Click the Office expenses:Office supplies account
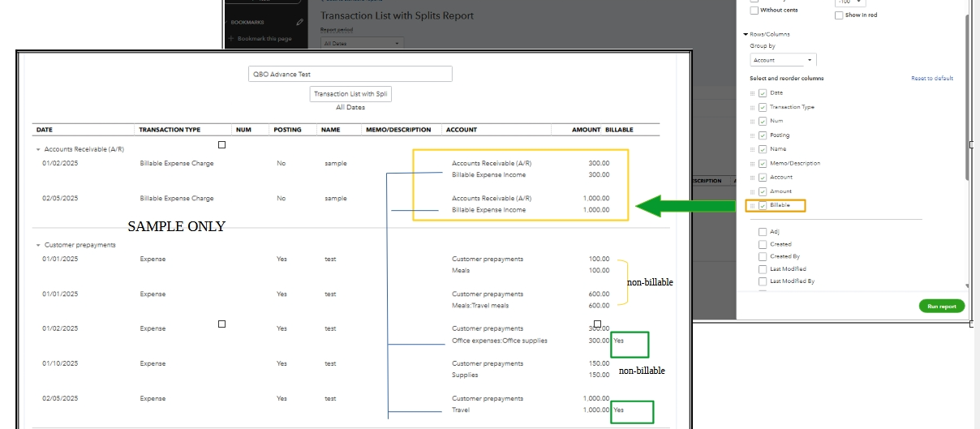 pos(500,341)
